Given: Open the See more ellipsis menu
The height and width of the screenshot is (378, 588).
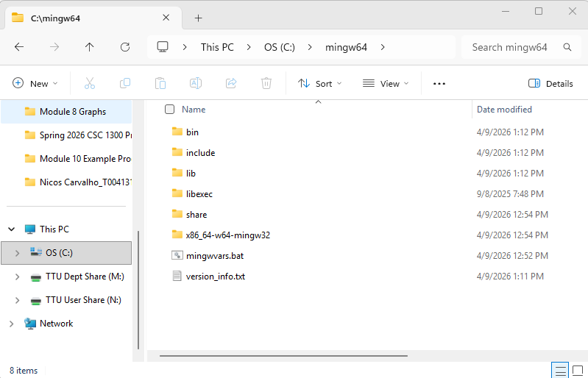Looking at the screenshot, I should pos(439,84).
